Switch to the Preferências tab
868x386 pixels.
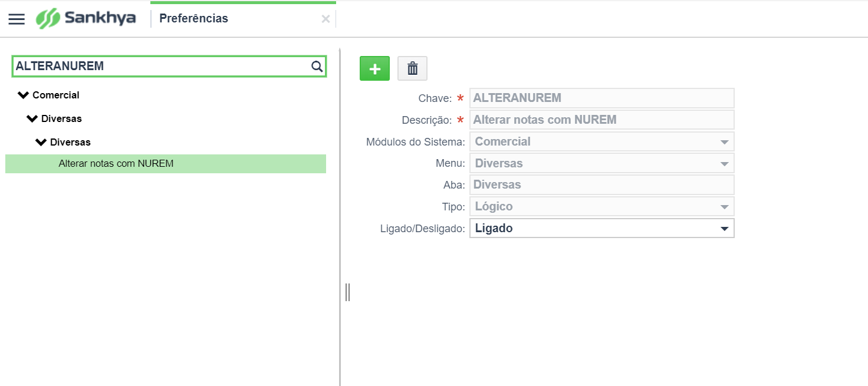pyautogui.click(x=194, y=19)
